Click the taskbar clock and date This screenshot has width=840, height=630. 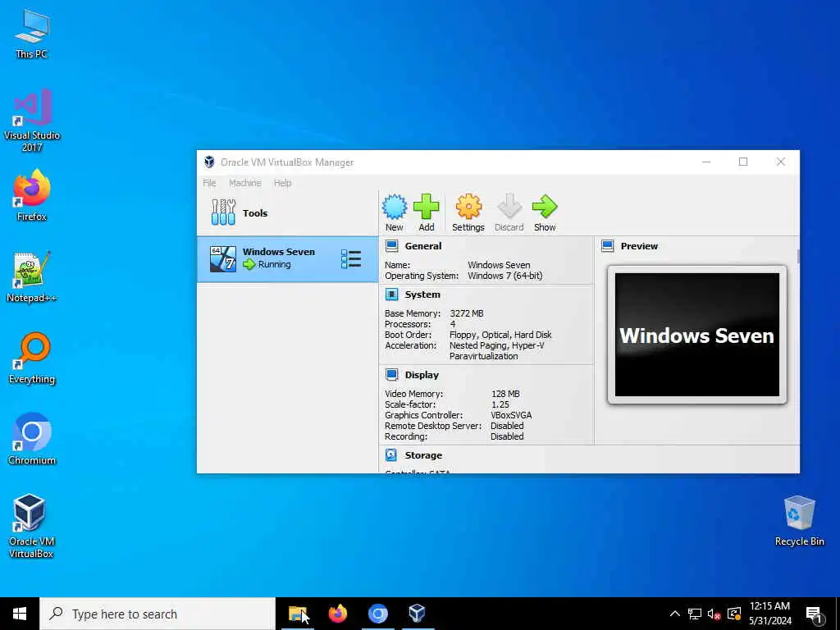point(769,614)
